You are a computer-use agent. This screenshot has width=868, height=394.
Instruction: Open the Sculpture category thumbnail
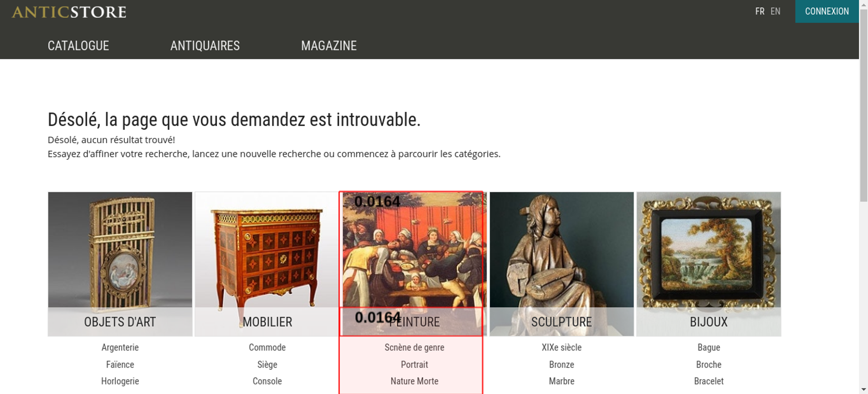click(562, 264)
